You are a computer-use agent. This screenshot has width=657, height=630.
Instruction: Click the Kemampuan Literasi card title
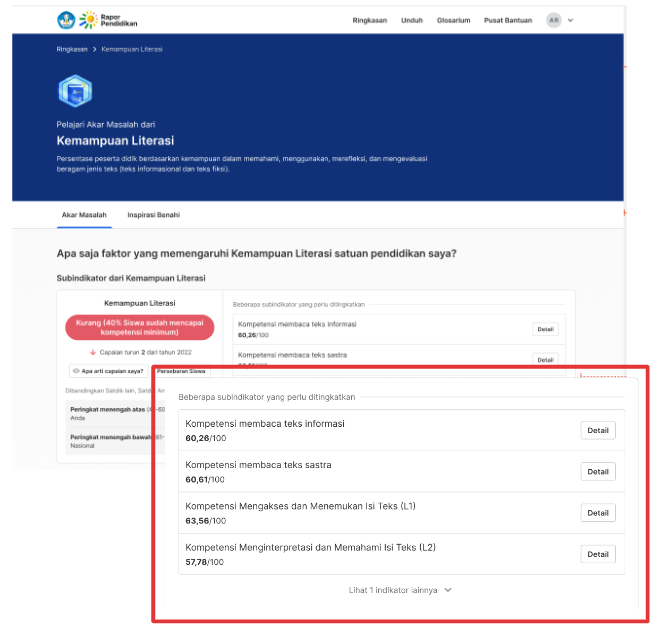pos(140,303)
